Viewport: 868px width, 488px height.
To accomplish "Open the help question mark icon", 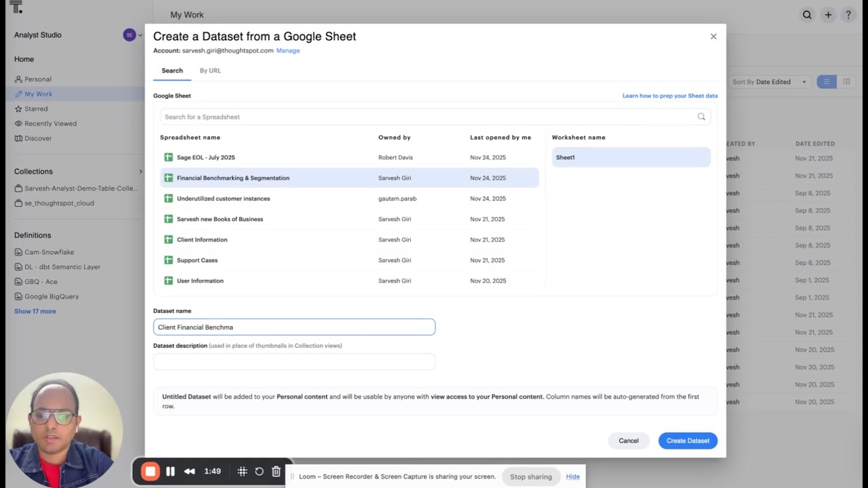I will tap(848, 14).
